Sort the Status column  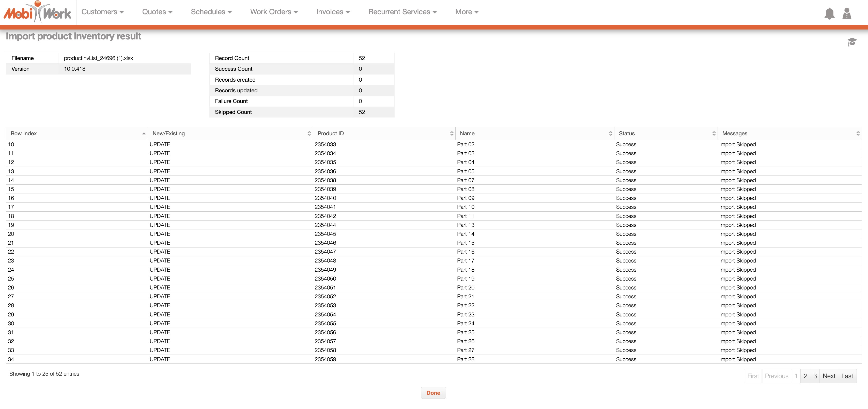pos(714,134)
